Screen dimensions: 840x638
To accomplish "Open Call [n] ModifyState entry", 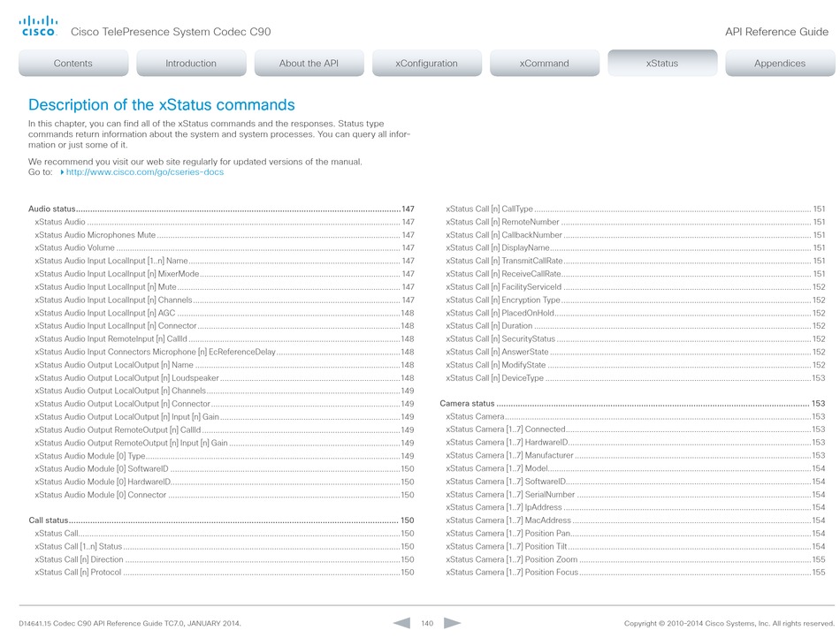I will click(636, 365).
